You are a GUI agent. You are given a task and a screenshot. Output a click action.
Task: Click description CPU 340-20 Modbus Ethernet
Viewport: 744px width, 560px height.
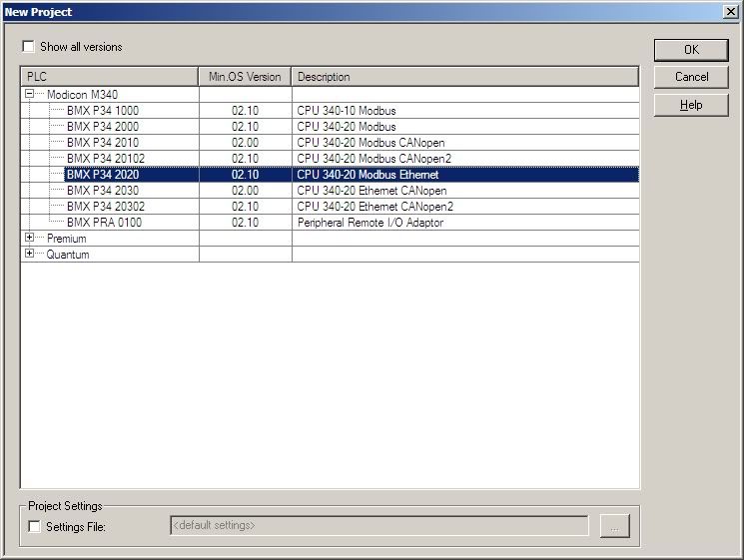click(x=368, y=175)
